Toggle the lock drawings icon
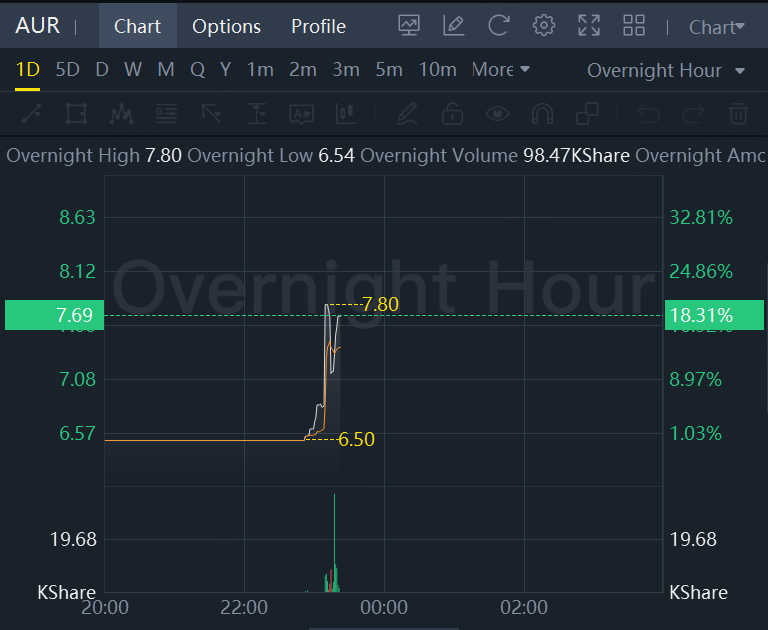This screenshot has height=630, width=768. 452,114
